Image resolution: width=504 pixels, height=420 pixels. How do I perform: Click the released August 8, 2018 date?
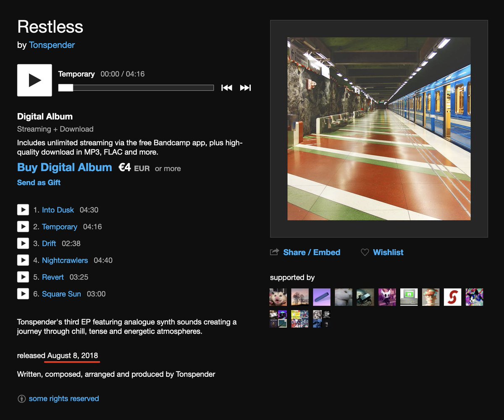point(57,355)
